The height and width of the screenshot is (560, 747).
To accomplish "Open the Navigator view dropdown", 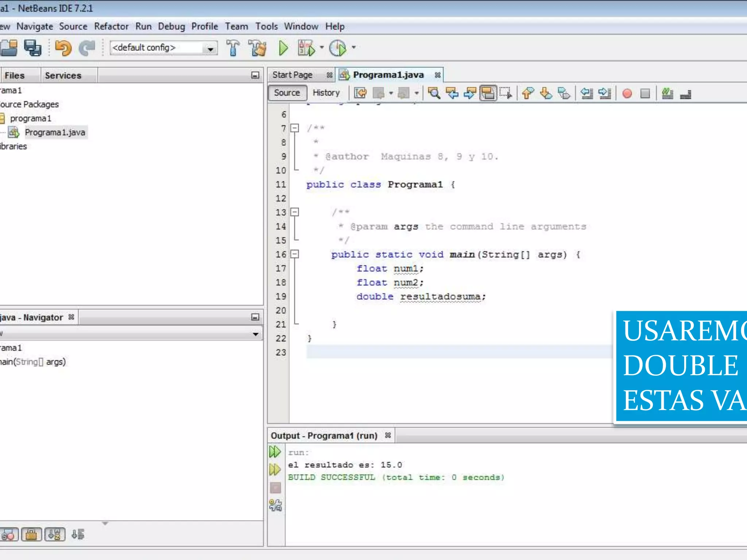I will [x=255, y=334].
